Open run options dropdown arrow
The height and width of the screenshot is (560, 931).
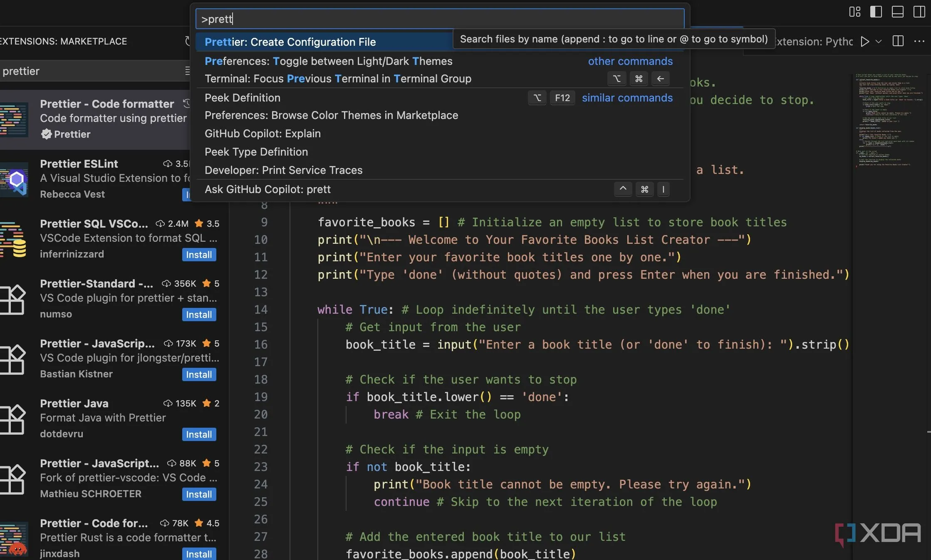(x=879, y=42)
